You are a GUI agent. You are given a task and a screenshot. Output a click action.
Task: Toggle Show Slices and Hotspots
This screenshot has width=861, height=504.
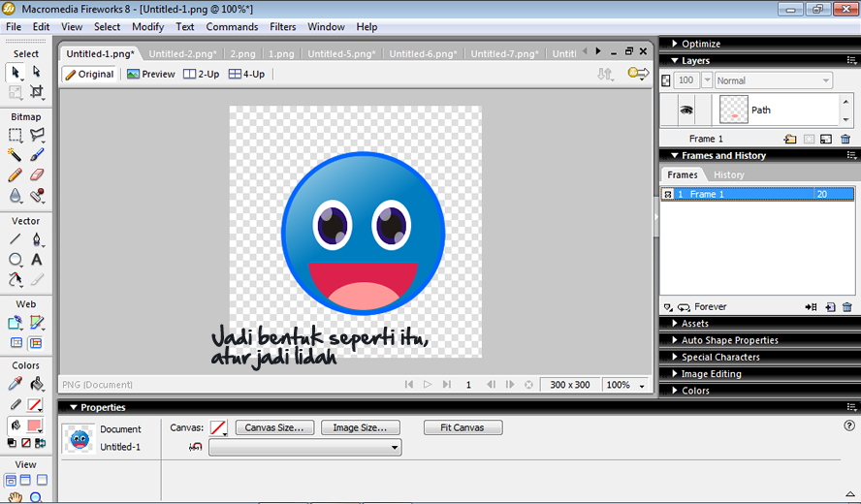(36, 343)
